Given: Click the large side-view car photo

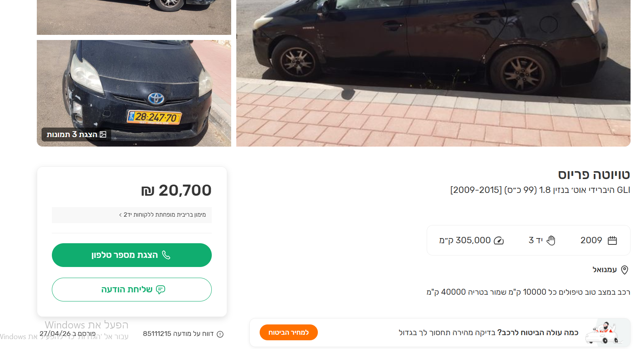Looking at the screenshot, I should pyautogui.click(x=433, y=73).
